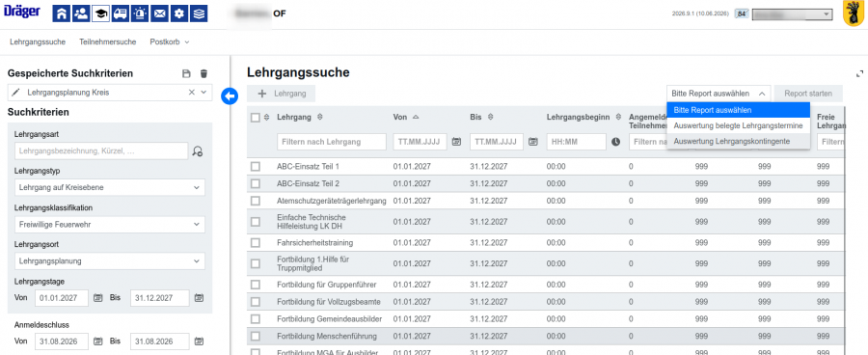
Task: Open the Lehrgangsklassifikation dropdown
Action: pos(110,225)
